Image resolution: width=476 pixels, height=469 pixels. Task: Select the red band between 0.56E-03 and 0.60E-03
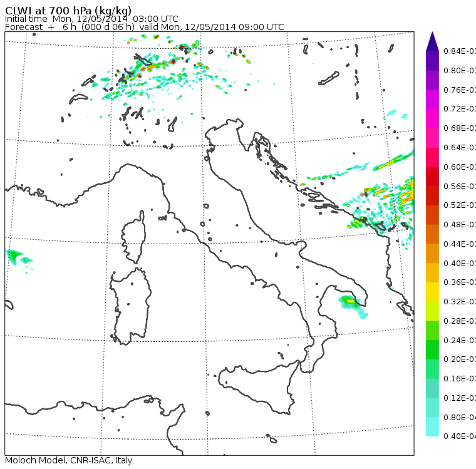point(432,177)
